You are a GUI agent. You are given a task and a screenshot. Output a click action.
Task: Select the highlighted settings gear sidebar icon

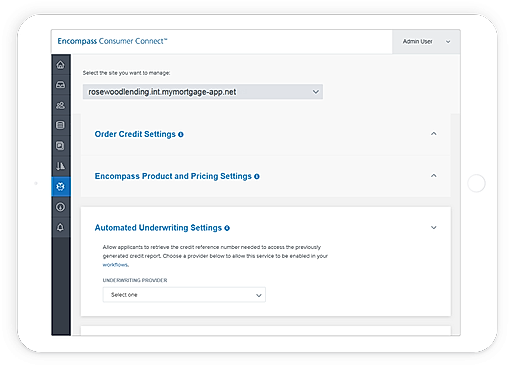(61, 187)
